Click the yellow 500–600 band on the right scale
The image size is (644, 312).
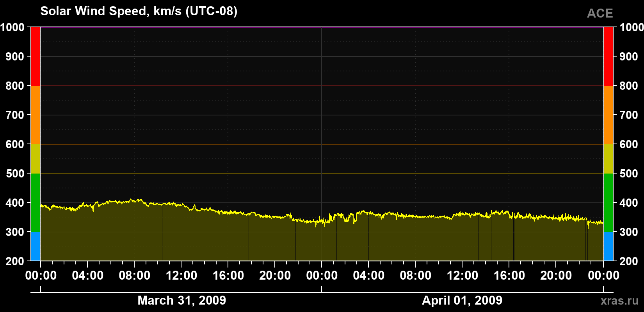608,159
